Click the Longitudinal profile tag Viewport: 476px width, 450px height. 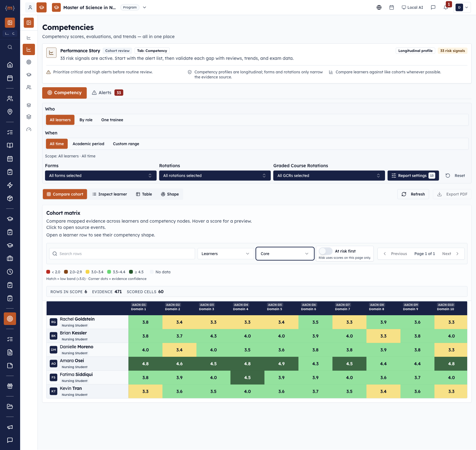(415, 51)
